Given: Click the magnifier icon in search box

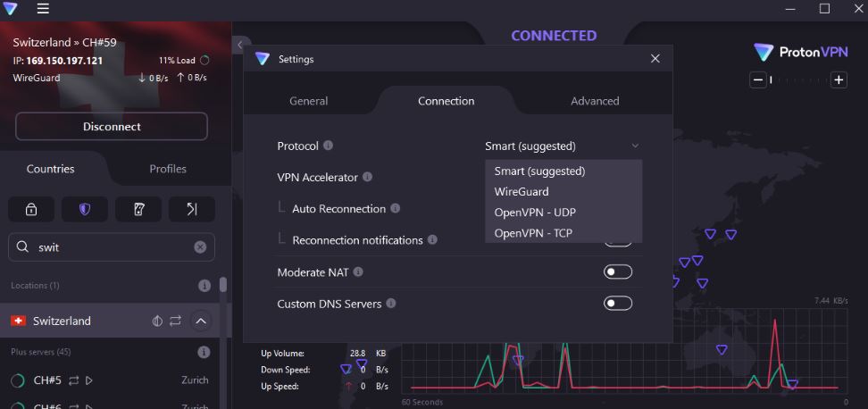Looking at the screenshot, I should (x=22, y=246).
